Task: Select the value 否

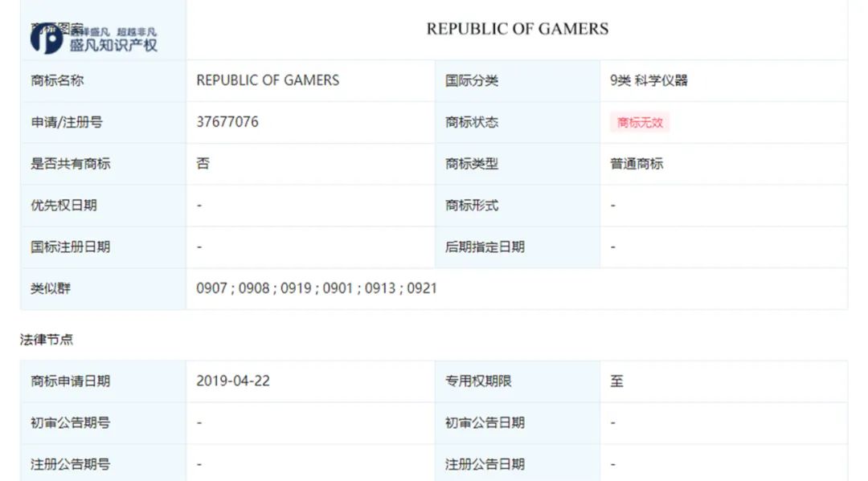Action: coord(203,164)
